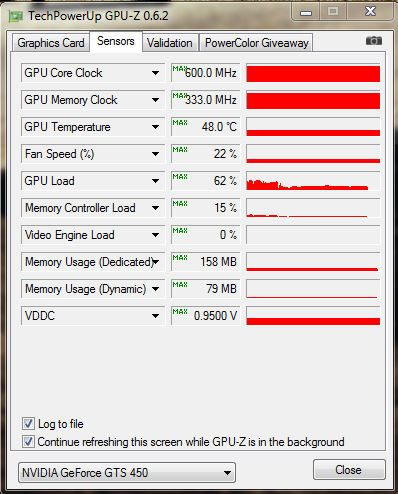Switch to the Graphics Card tab

[51, 43]
